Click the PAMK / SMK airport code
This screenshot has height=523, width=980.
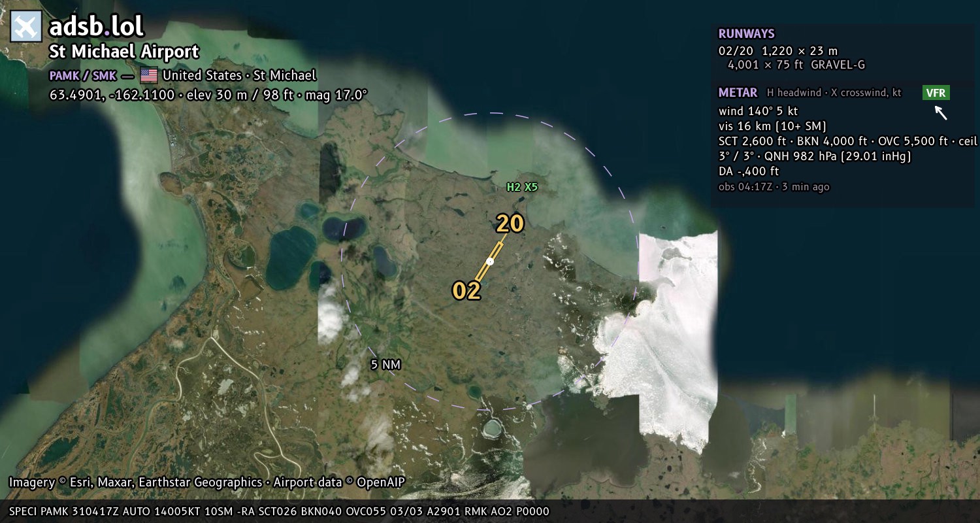83,75
